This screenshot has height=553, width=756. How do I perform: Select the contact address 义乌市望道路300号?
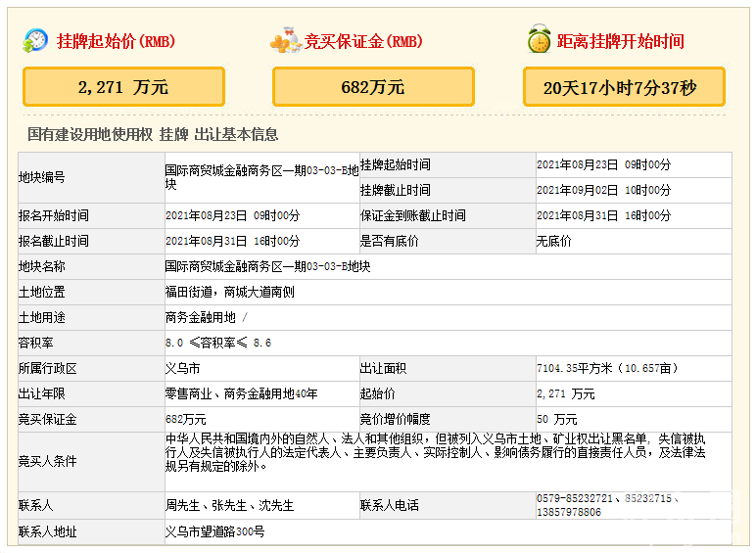coord(214,531)
